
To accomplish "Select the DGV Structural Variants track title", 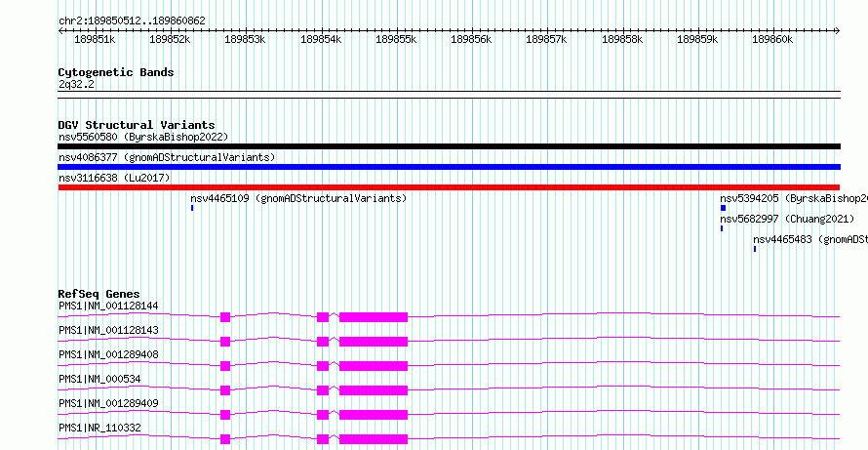I will [137, 125].
